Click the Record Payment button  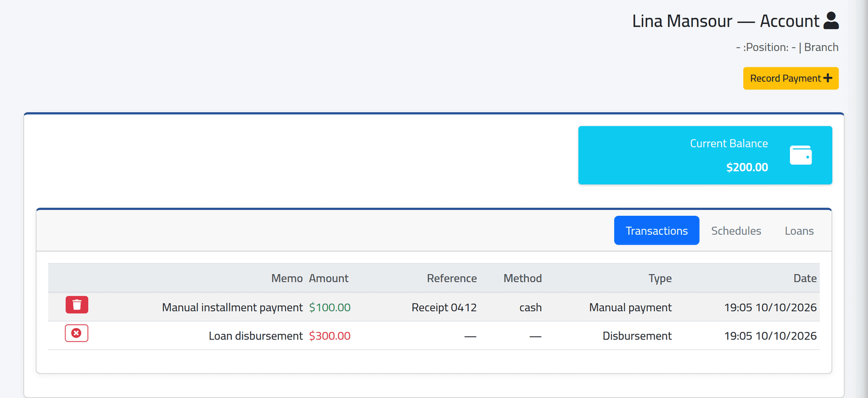coord(791,79)
